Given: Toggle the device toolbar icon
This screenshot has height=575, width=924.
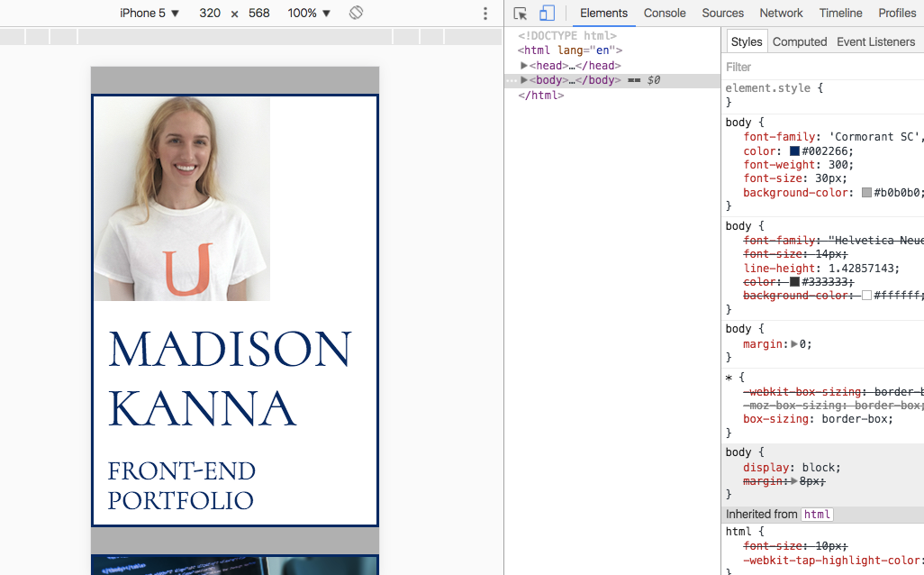Looking at the screenshot, I should [546, 14].
